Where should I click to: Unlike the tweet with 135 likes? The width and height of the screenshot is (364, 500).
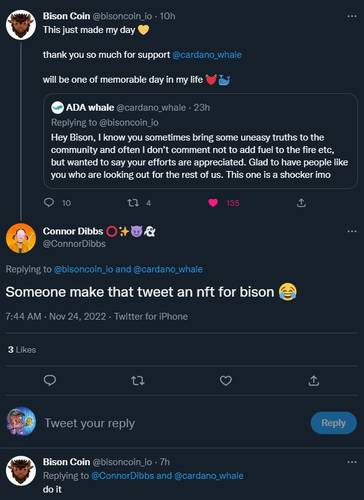pyautogui.click(x=213, y=203)
